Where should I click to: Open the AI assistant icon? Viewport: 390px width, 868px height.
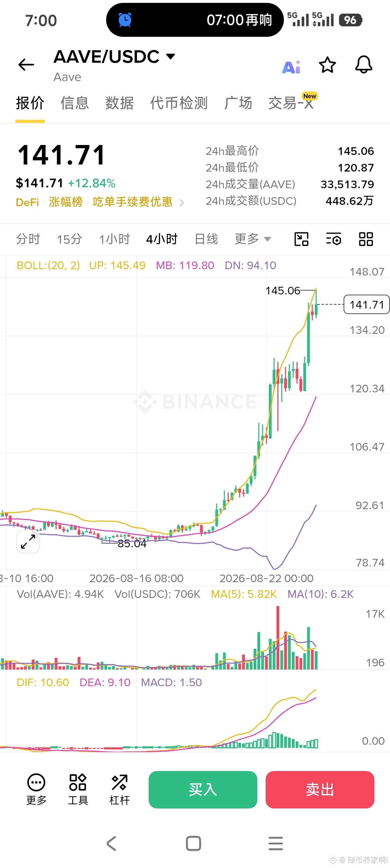[292, 67]
